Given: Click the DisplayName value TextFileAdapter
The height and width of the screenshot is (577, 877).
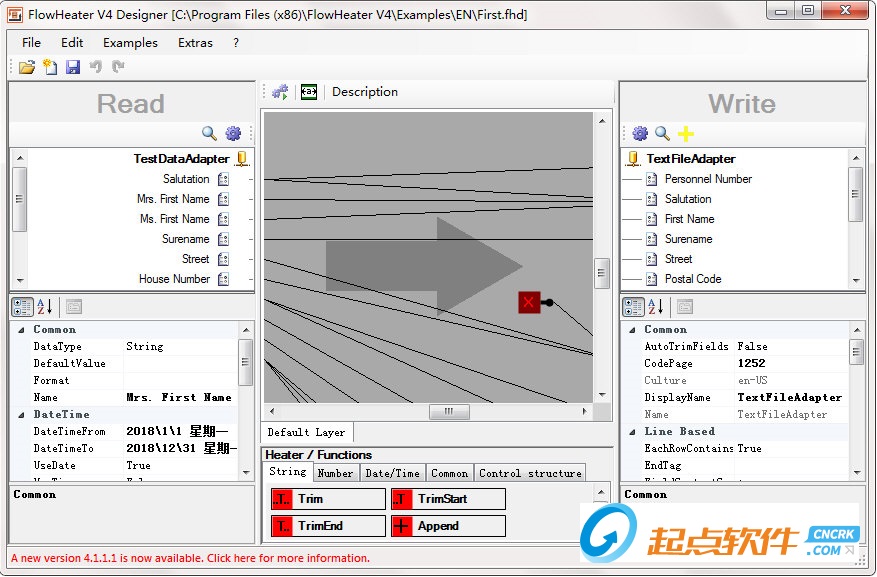Looking at the screenshot, I should (x=790, y=398).
